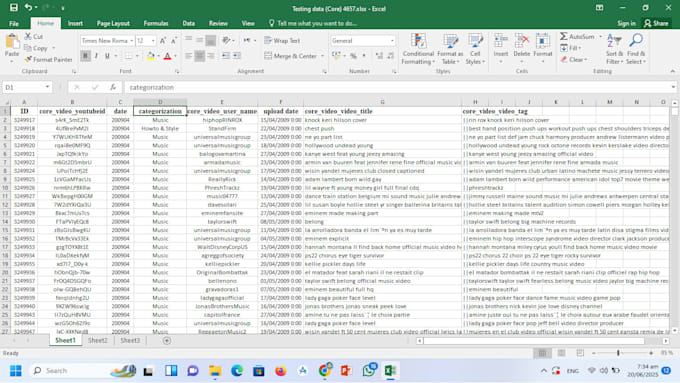
Task: Increase decimal places
Action: [379, 56]
